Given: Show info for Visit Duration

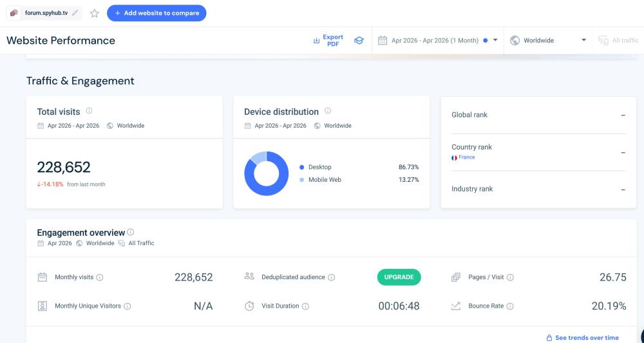Looking at the screenshot, I should 305,306.
